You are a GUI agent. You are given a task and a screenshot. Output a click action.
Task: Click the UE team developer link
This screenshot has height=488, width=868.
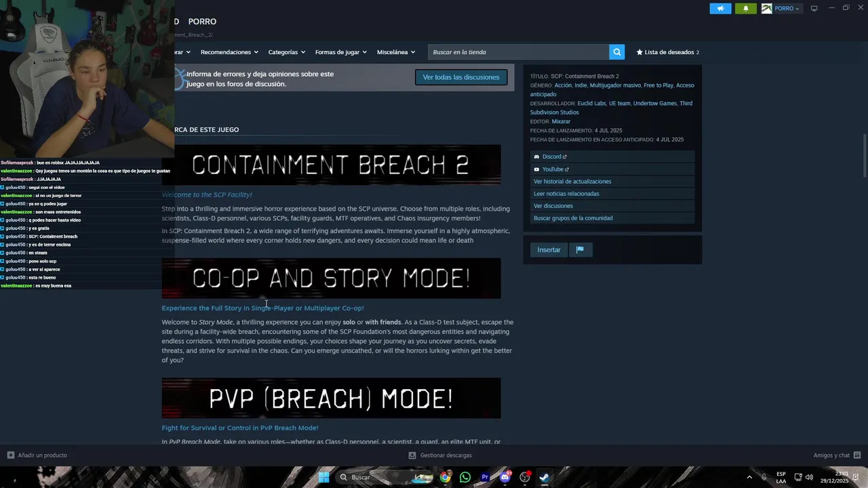(x=620, y=104)
